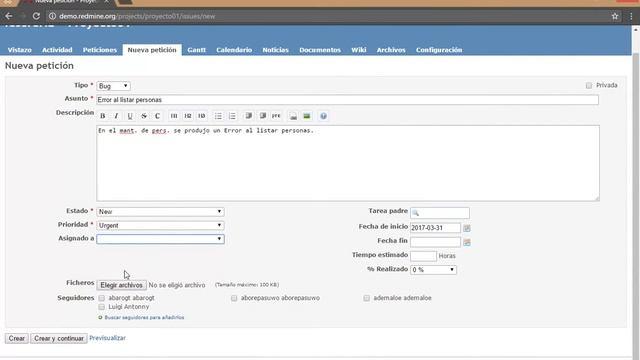Insert unordered bullet list
The image size is (640, 360).
(x=218, y=116)
